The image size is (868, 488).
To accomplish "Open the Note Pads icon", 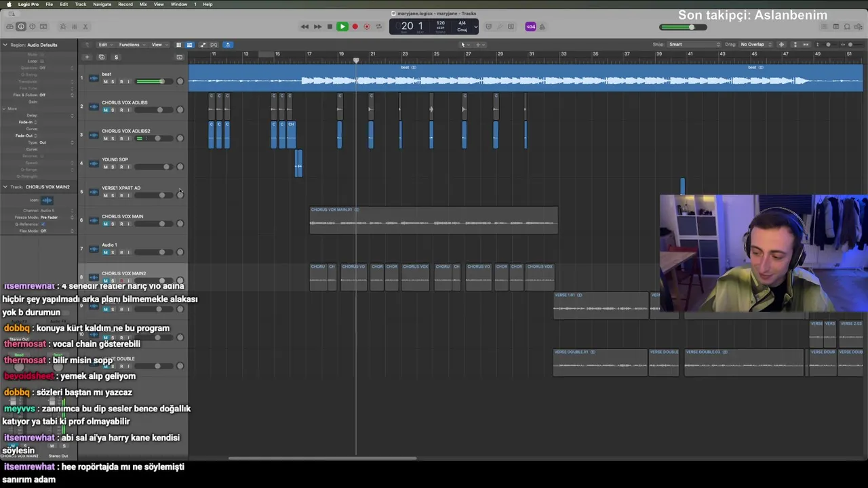I will [836, 26].
